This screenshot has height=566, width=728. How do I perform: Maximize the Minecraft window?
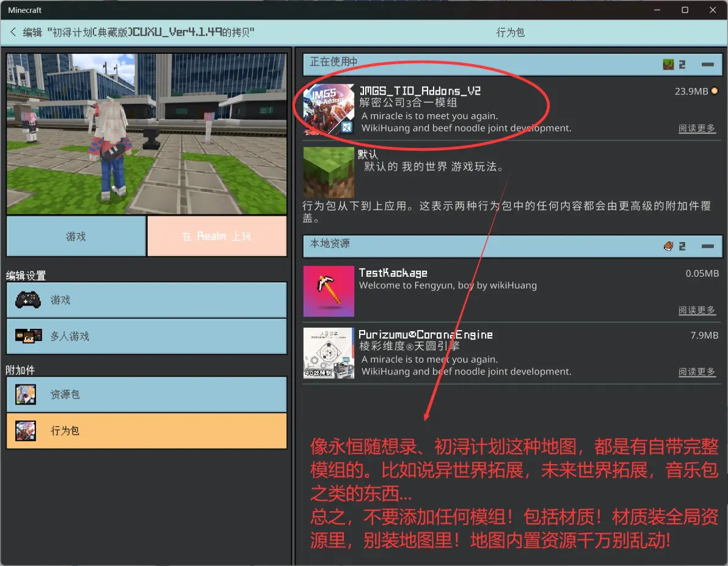[685, 10]
